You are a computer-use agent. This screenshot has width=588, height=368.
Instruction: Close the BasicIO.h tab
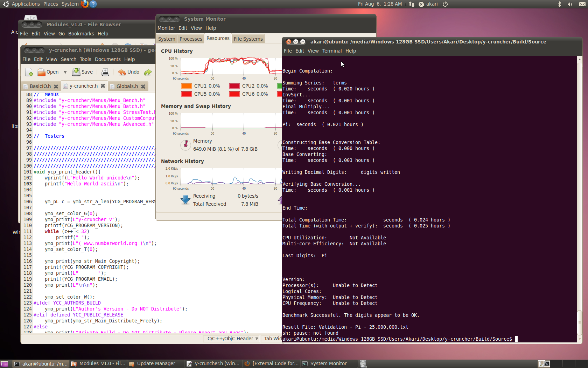56,86
